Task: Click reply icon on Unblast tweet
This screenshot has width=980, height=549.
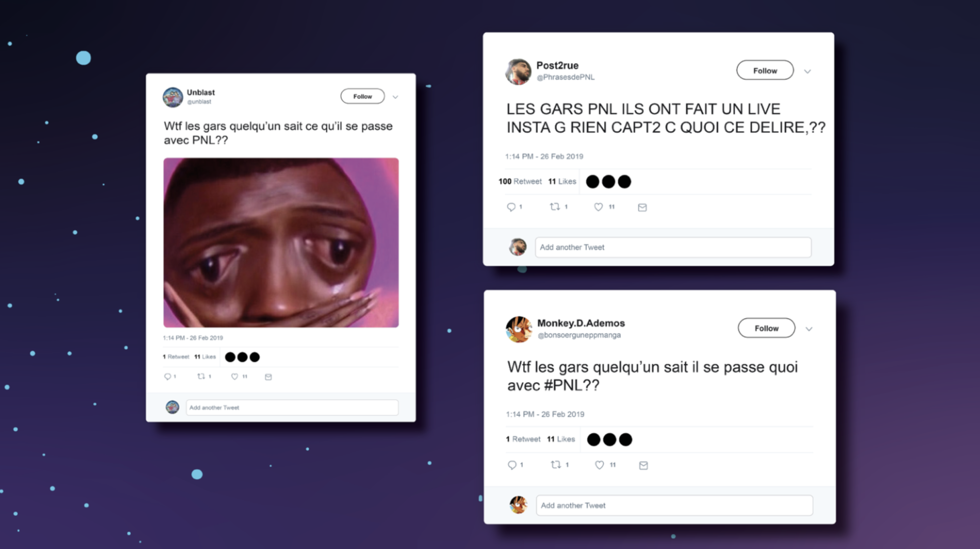Action: (x=167, y=377)
